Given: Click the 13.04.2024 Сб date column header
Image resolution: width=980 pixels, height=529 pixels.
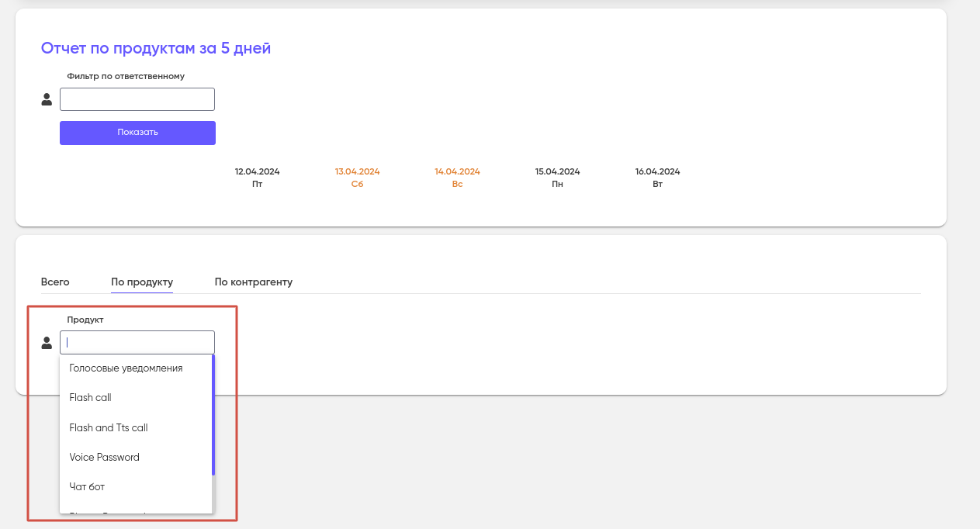Looking at the screenshot, I should [357, 178].
